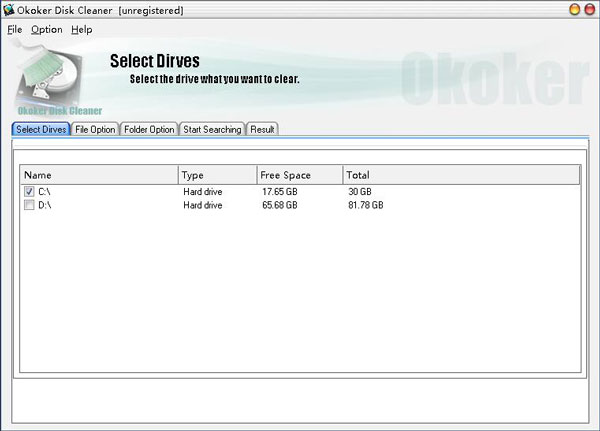
Task: Click the 65.68 GB free space value
Action: coord(280,205)
